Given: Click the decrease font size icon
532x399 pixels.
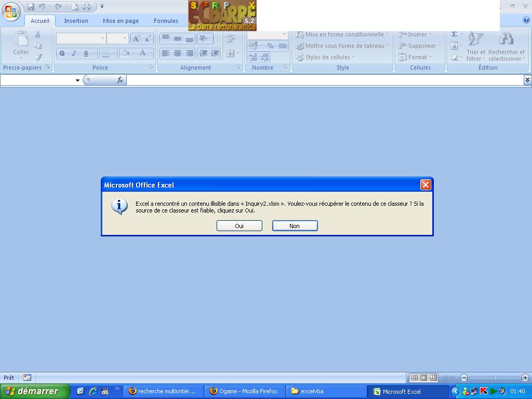Looking at the screenshot, I should point(147,38).
